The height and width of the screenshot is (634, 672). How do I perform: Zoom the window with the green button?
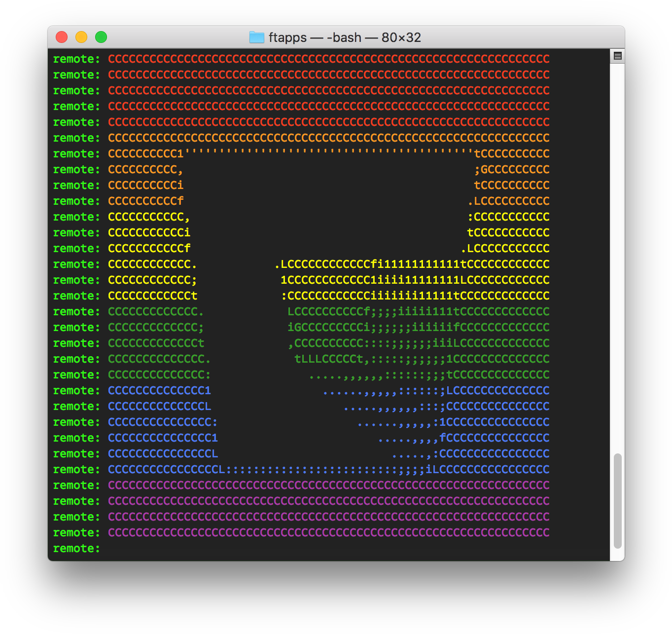coord(101,37)
